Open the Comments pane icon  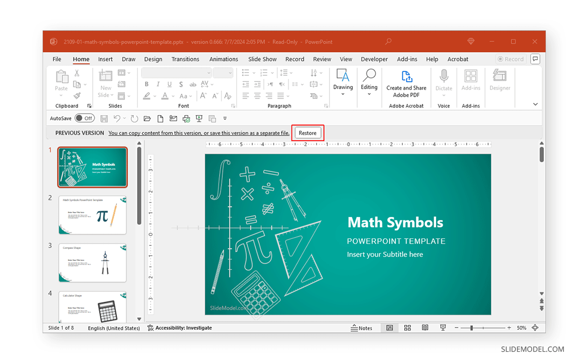(536, 59)
